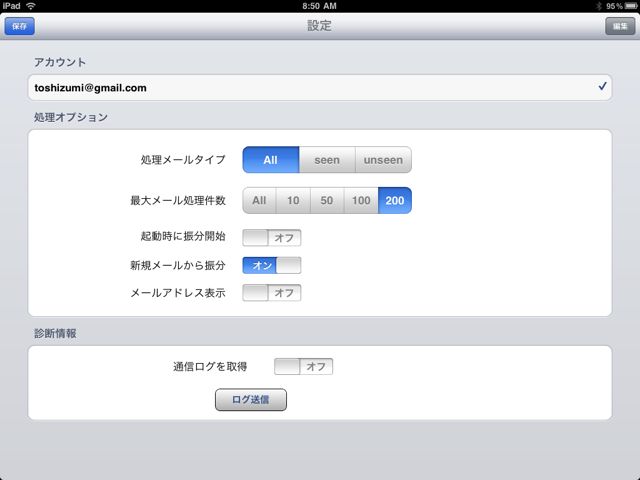Set 最大メール処理件数 to All
The image size is (640, 480).
pyautogui.click(x=259, y=200)
